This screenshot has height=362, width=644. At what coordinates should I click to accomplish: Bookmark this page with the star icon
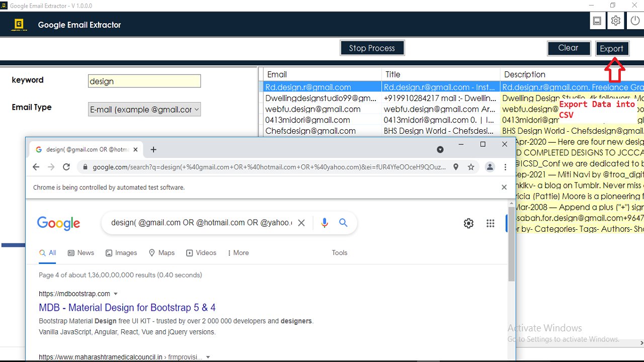tap(471, 167)
